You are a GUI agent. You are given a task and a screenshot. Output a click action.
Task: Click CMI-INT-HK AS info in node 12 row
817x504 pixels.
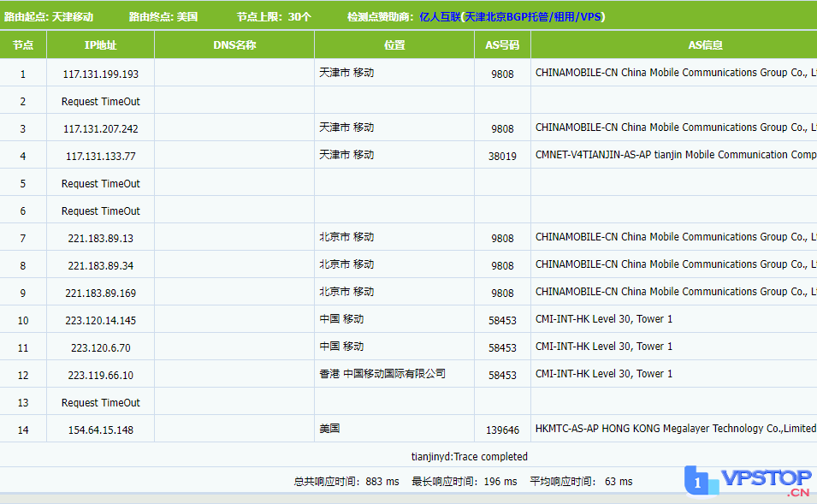604,374
